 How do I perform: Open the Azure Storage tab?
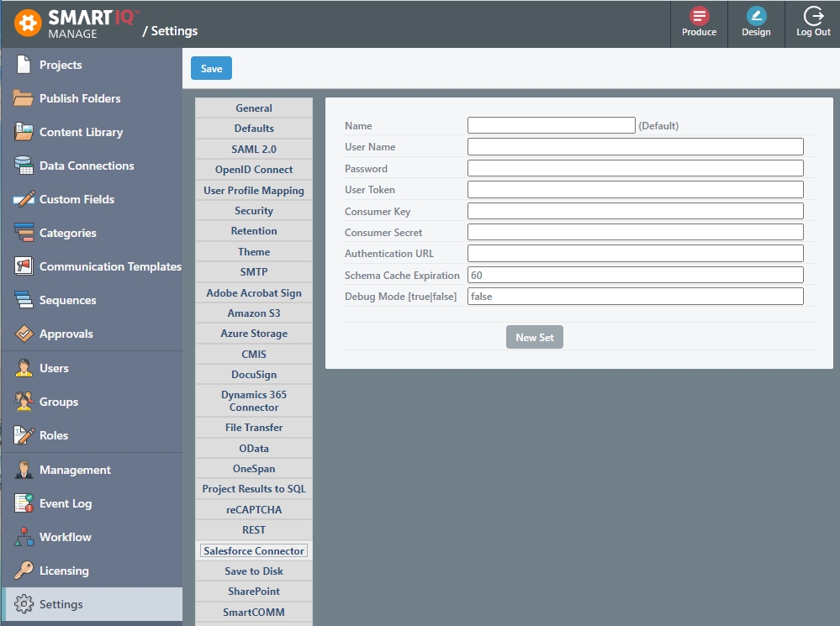click(x=254, y=334)
